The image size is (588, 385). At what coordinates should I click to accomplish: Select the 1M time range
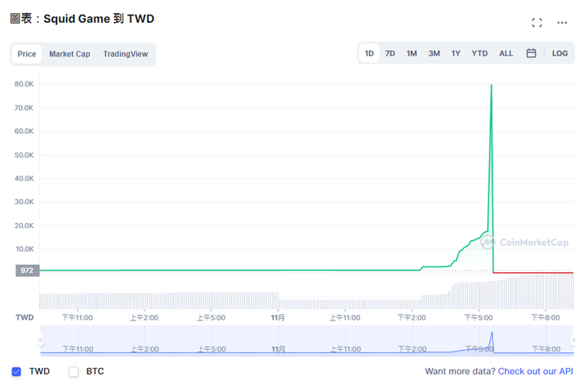412,54
